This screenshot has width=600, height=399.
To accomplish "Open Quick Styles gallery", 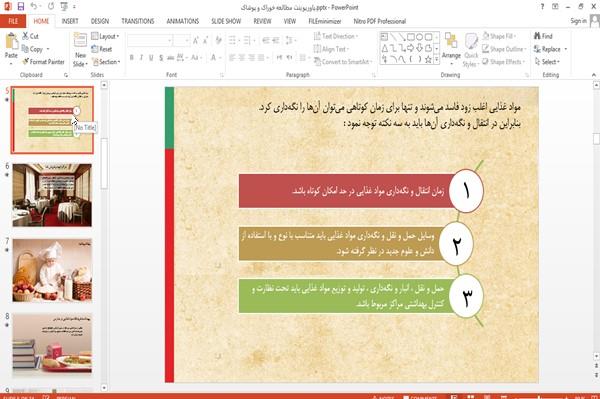I will click(471, 50).
